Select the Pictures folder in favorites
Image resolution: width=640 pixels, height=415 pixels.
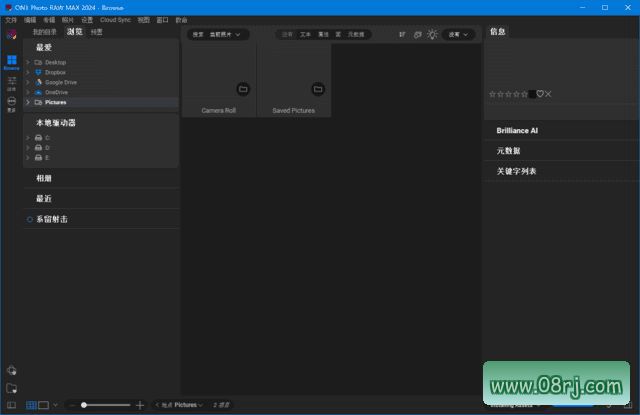coord(101,102)
